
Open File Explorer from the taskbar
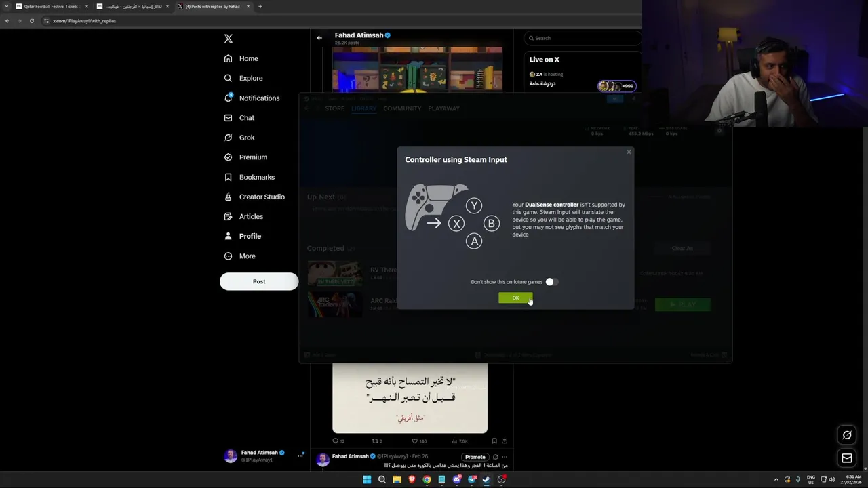397,480
